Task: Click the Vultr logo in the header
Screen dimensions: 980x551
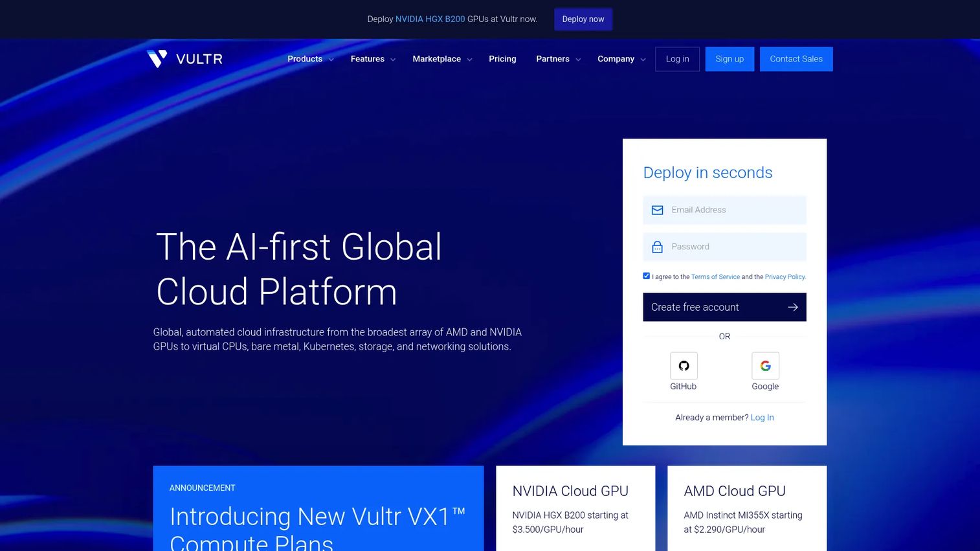Action: pyautogui.click(x=184, y=59)
